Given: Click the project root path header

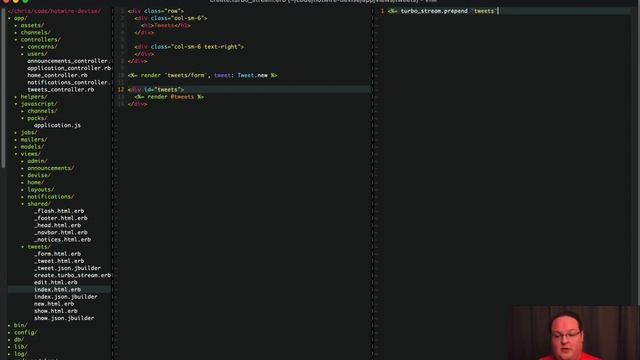Looking at the screenshot, I should (54, 11).
